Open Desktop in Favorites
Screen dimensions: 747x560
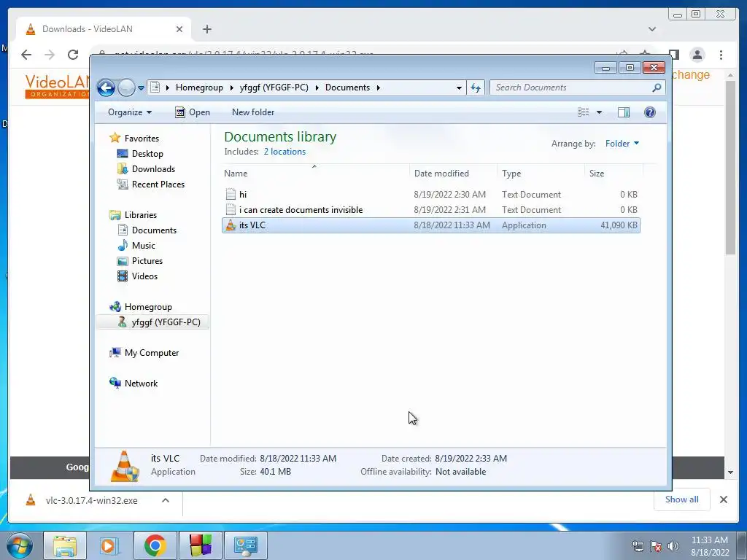click(x=147, y=154)
